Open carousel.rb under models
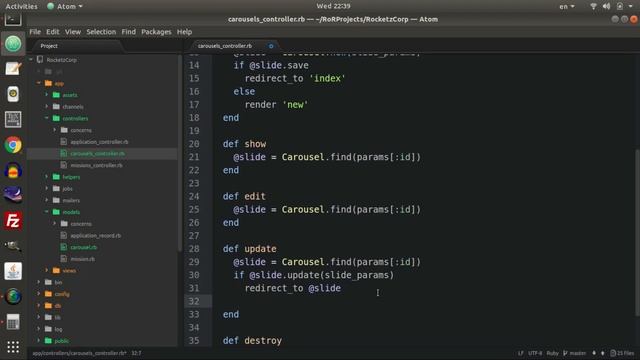This screenshot has height=360, width=640. (x=84, y=247)
